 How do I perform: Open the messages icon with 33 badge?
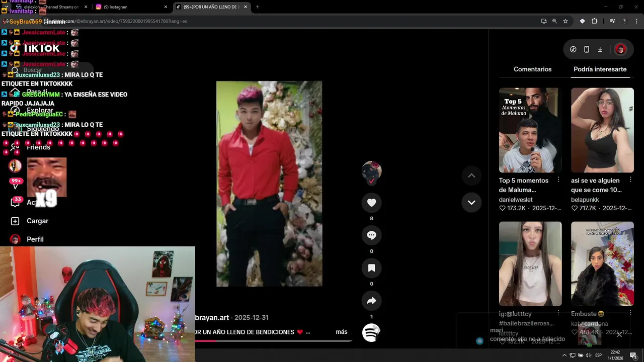[15, 202]
